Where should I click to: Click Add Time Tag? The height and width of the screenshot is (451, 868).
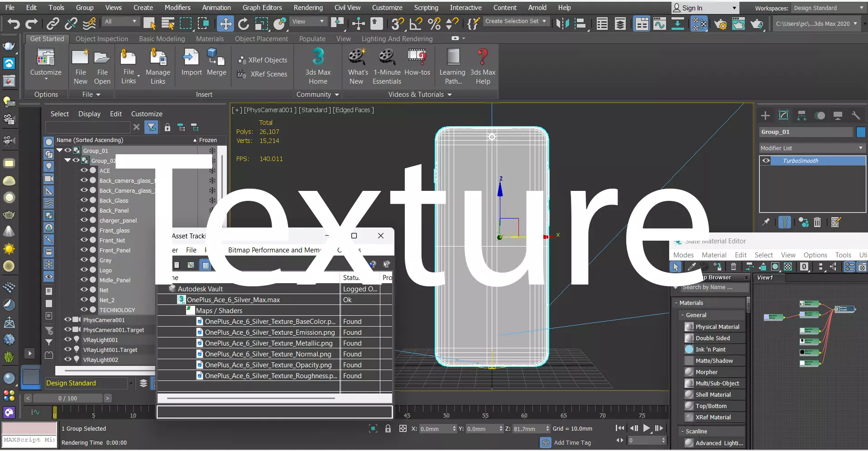click(572, 442)
